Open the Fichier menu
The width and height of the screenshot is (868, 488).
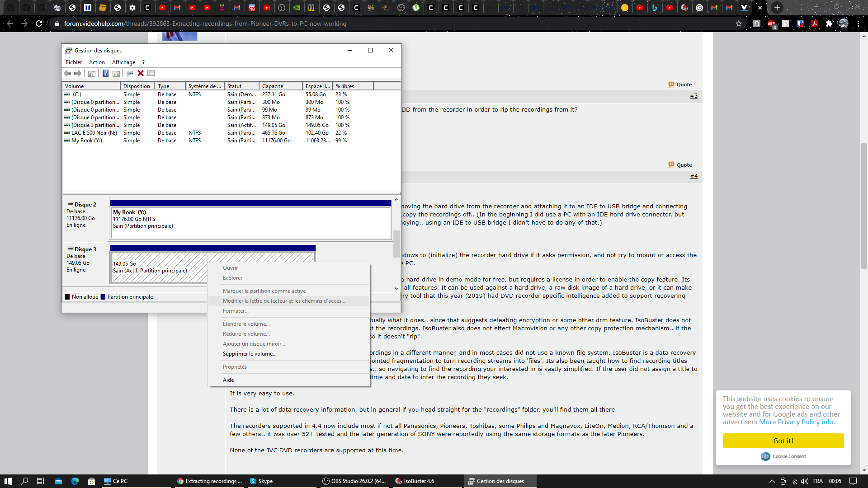point(74,62)
